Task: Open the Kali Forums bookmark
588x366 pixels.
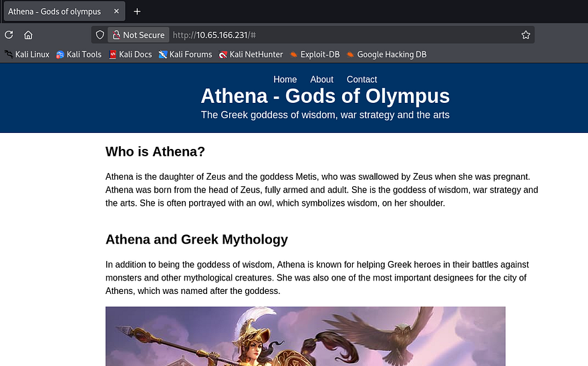Action: point(185,55)
